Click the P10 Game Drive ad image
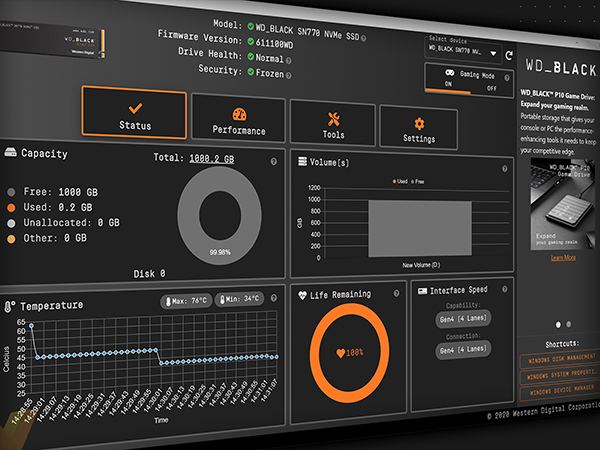Image resolution: width=600 pixels, height=450 pixels. (x=562, y=205)
